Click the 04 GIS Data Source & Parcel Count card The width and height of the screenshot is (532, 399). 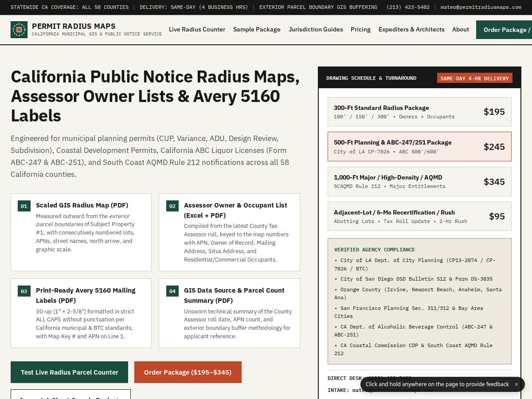pos(229,313)
